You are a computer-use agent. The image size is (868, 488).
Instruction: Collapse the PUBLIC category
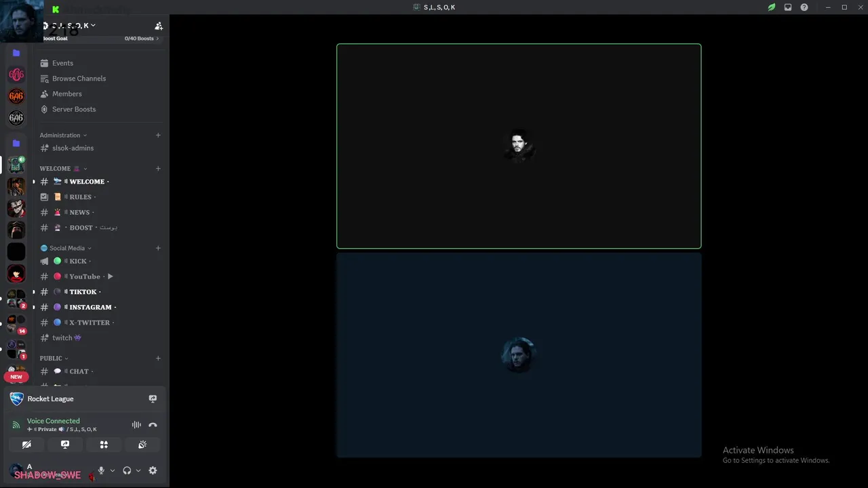click(x=54, y=358)
